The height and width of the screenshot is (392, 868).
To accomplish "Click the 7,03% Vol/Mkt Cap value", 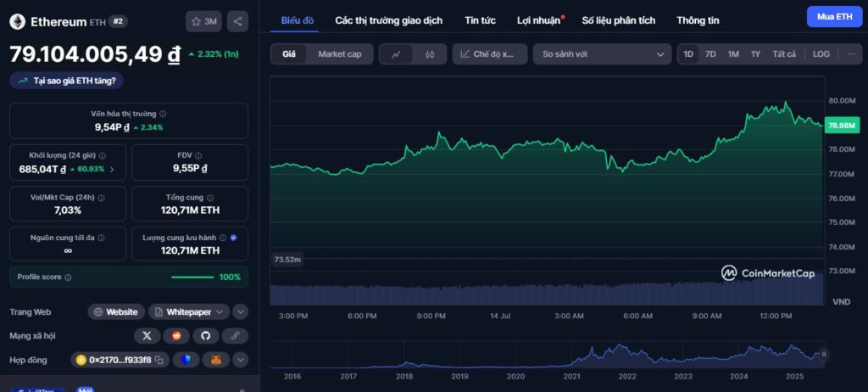I will [x=68, y=210].
